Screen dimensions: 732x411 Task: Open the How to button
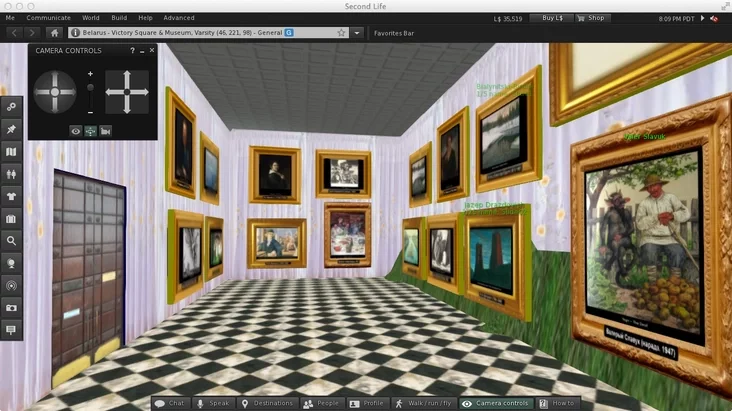click(557, 404)
